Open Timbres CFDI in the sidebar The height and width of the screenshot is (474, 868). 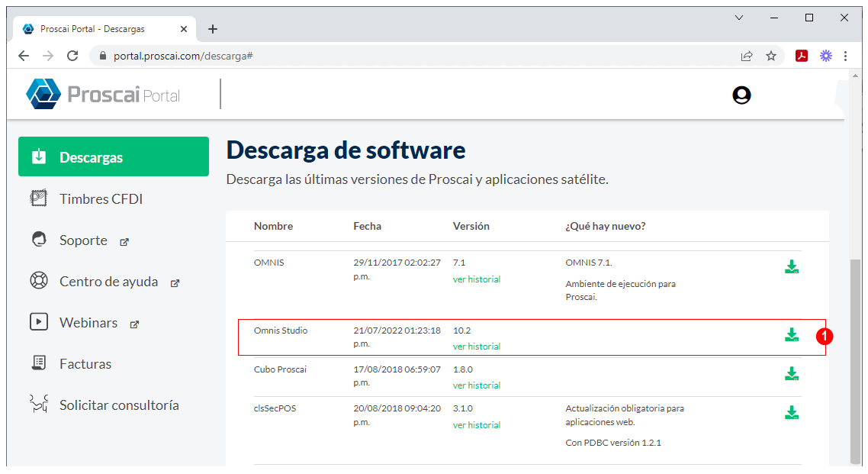[x=101, y=198]
